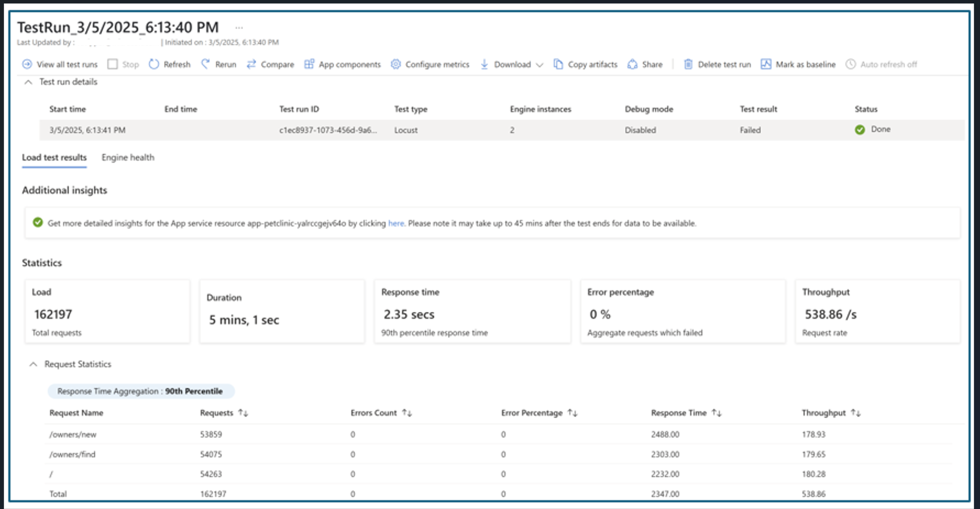Screen dimensions: 980x509
Task: Switch to the Engine health tab
Action: coord(128,158)
